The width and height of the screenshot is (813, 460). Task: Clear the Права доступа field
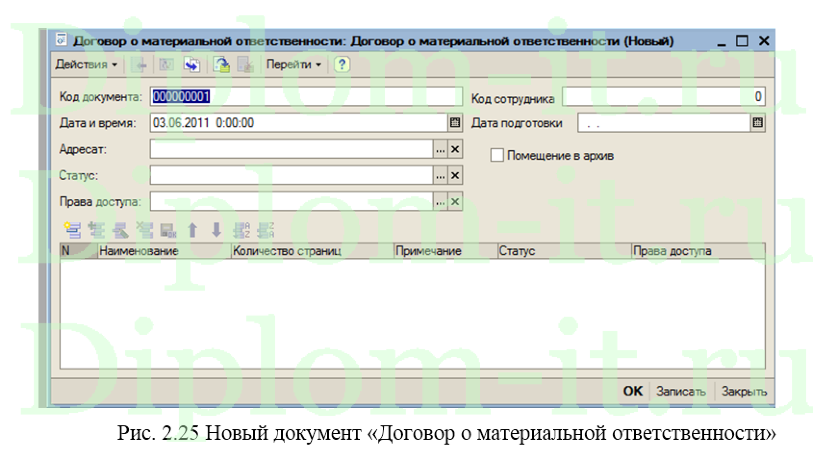455,202
